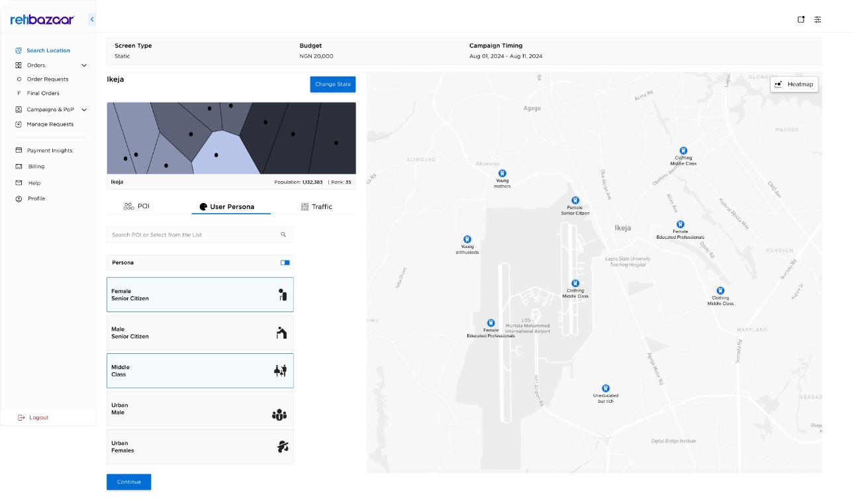Select the User Persona tab
The height and width of the screenshot is (504, 854).
(x=231, y=207)
